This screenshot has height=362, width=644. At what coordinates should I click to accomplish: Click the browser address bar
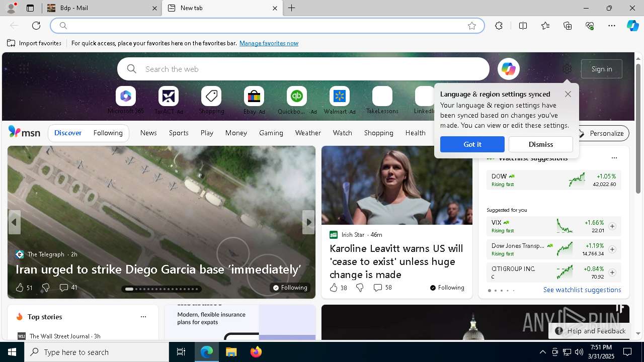click(267, 26)
